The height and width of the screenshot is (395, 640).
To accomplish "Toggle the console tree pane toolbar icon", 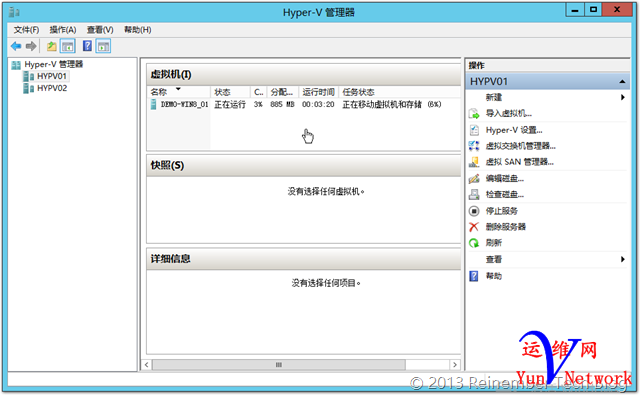I will pos(68,46).
